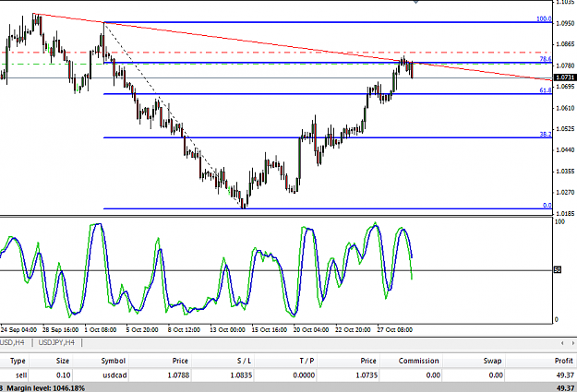Click the S / L column header

point(243,361)
